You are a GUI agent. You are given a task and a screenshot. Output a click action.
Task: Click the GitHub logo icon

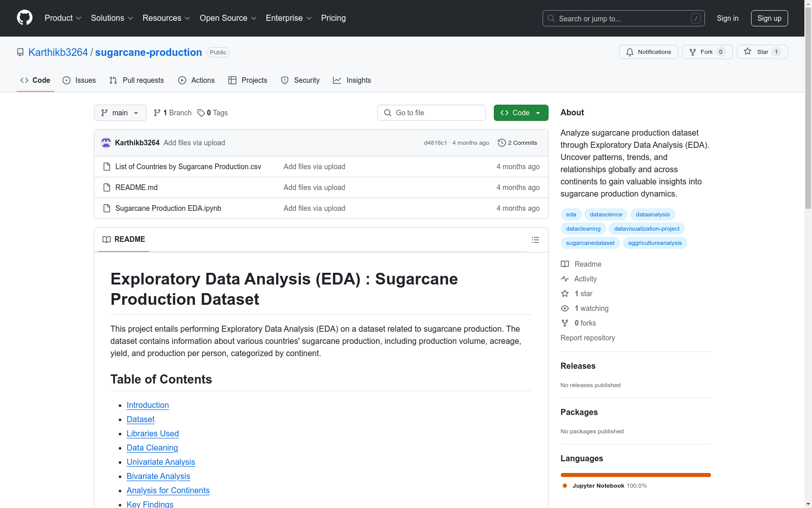point(24,18)
